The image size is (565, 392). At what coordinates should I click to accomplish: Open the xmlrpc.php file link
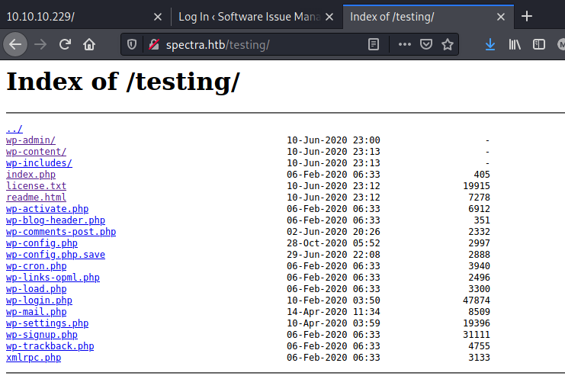(34, 358)
